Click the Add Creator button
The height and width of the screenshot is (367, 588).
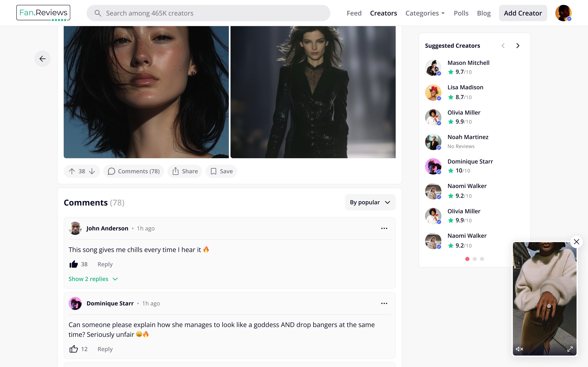coord(523,13)
